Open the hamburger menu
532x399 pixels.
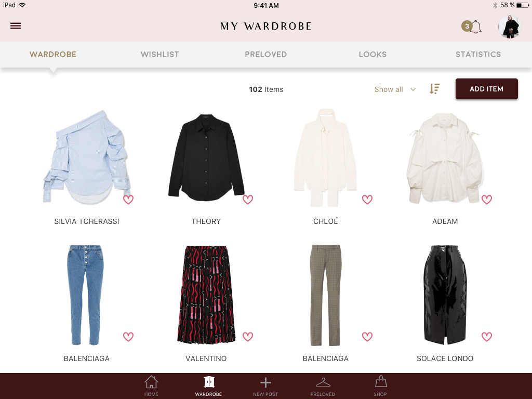[16, 26]
